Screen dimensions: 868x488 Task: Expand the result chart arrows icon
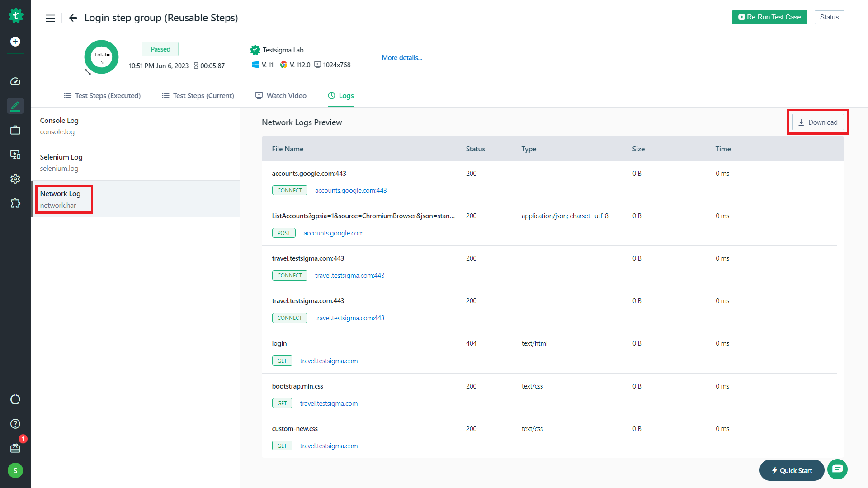coord(88,72)
